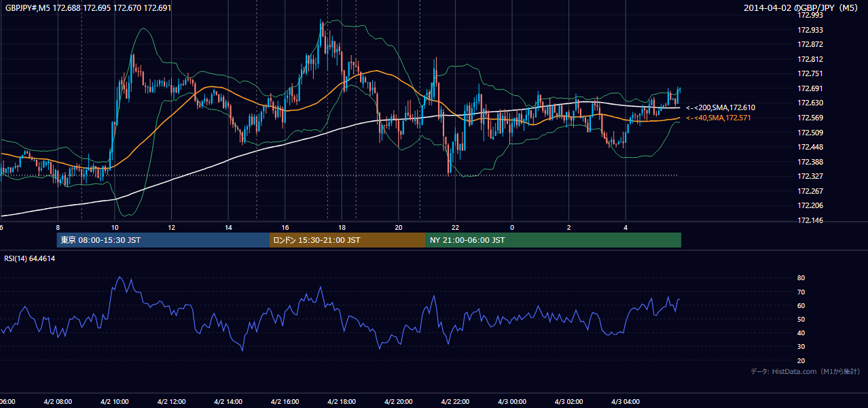Image resolution: width=868 pixels, height=408 pixels.
Task: Click price axis value 172.206
Action: click(810, 205)
